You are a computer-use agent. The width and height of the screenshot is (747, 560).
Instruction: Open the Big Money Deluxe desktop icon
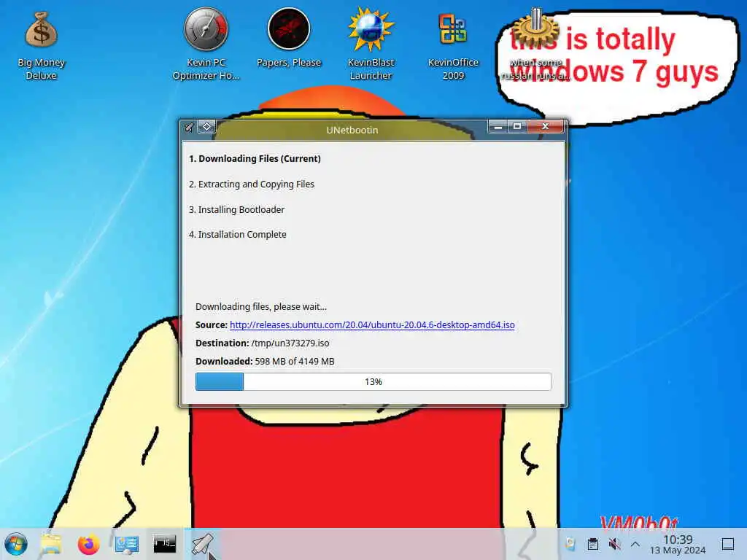[x=41, y=47]
